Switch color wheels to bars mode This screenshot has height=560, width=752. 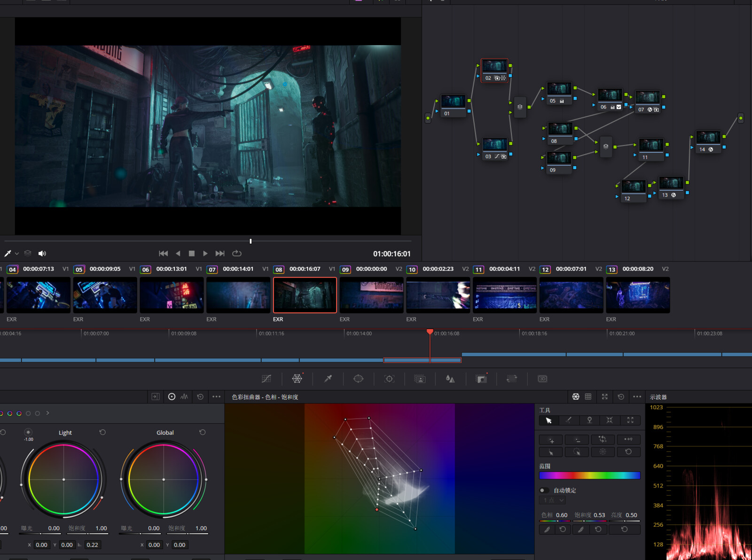pos(184,397)
